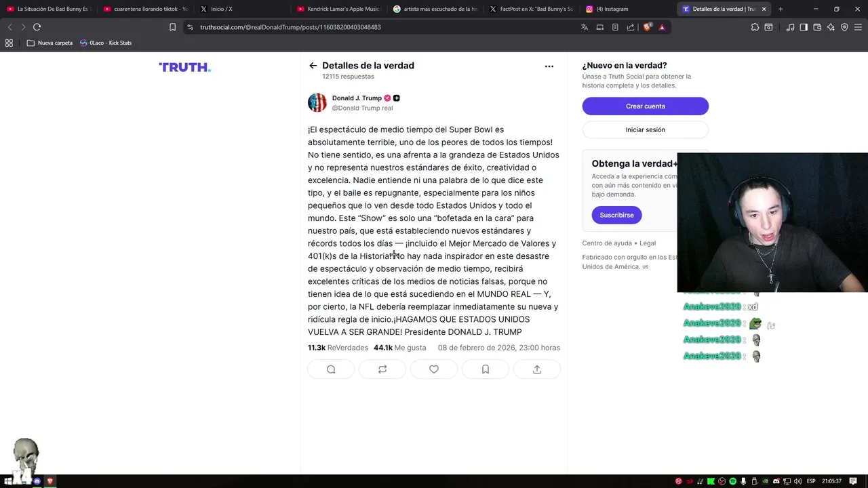Screen dimensions: 868x488
Task: Click the reply comment icon under the post
Action: coord(331,369)
